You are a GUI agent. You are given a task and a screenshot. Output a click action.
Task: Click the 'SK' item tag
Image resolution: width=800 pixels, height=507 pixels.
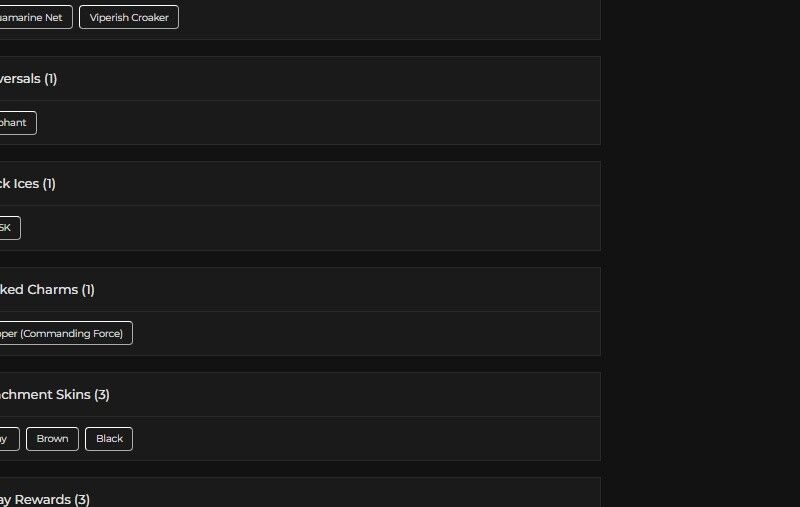pos(8,228)
